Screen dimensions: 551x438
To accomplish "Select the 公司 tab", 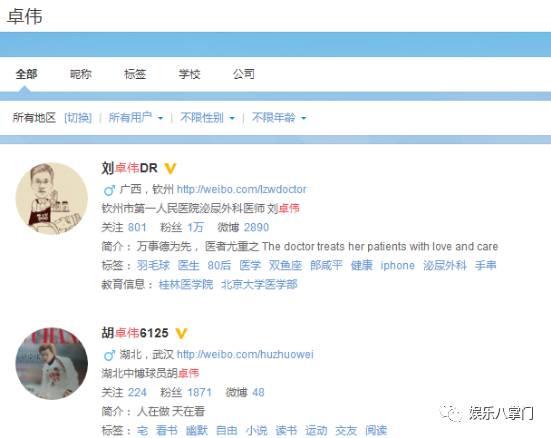I will [x=244, y=74].
